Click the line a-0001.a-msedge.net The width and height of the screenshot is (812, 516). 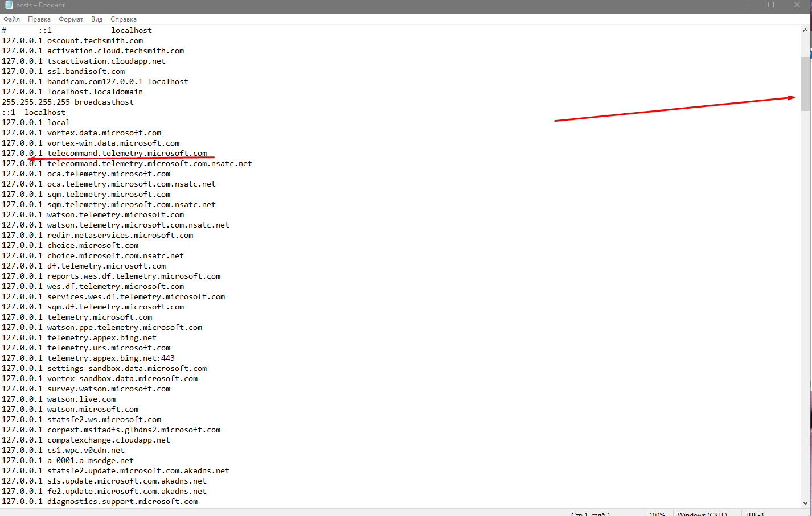tap(68, 461)
